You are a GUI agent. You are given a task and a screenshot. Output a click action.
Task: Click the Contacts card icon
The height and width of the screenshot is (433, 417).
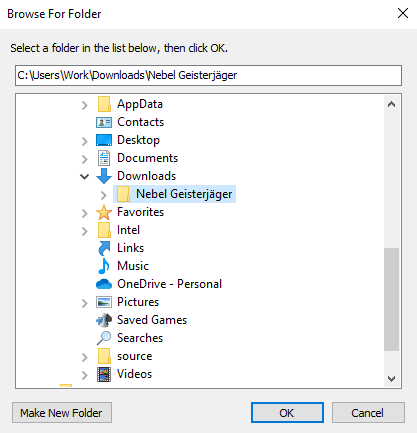[x=104, y=122]
